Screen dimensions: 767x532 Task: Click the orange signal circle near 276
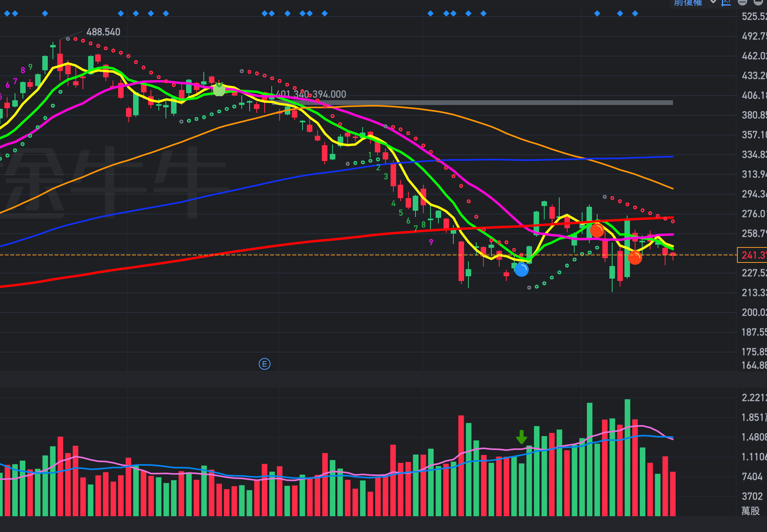pos(597,230)
